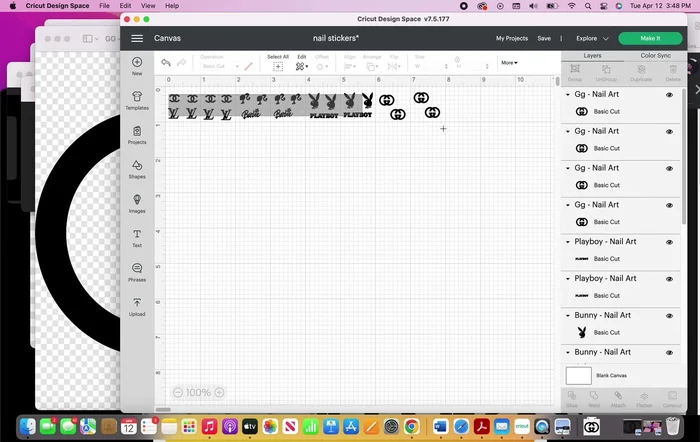Click Save in the header
This screenshot has height=442, width=700.
point(544,38)
